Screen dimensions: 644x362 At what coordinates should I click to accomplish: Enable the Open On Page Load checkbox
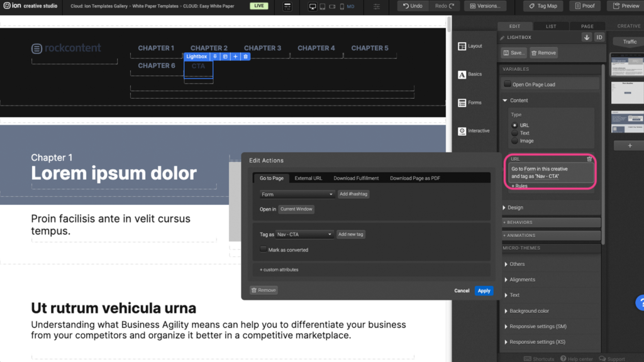point(508,84)
